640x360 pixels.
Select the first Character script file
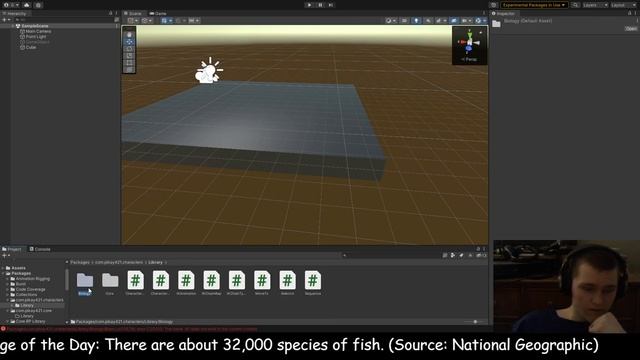[136, 280]
